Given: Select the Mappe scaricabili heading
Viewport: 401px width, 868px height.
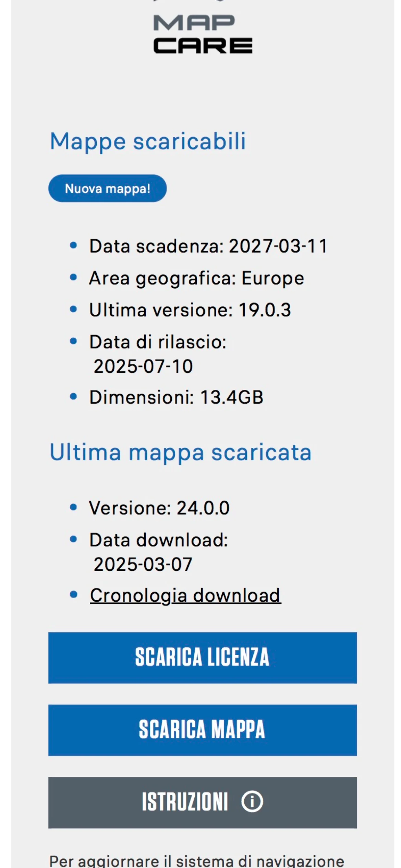Looking at the screenshot, I should click(148, 141).
